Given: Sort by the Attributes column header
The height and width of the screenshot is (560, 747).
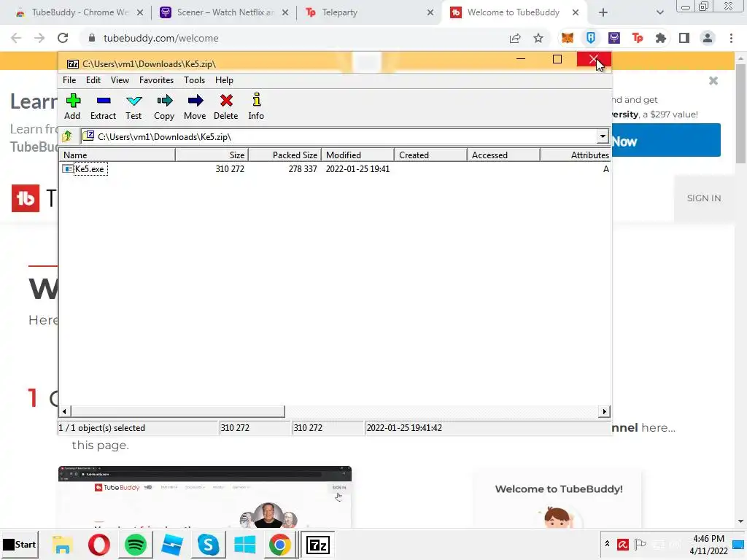Looking at the screenshot, I should tap(576, 155).
